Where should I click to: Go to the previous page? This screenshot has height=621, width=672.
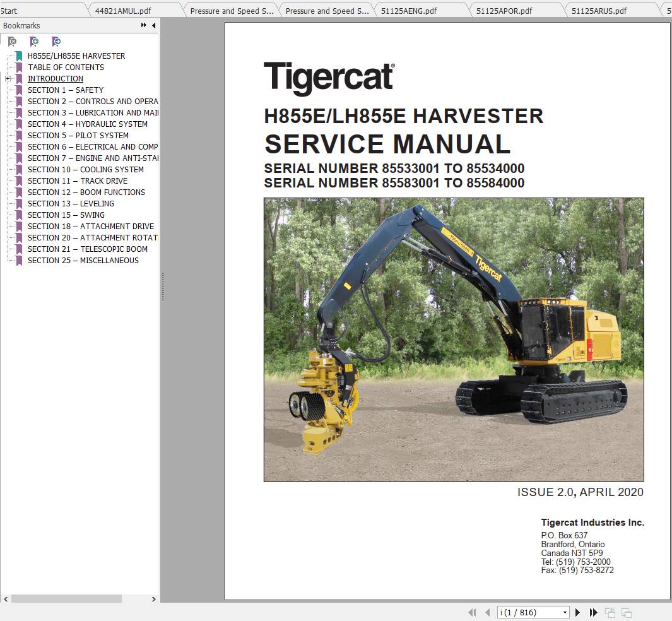(488, 612)
